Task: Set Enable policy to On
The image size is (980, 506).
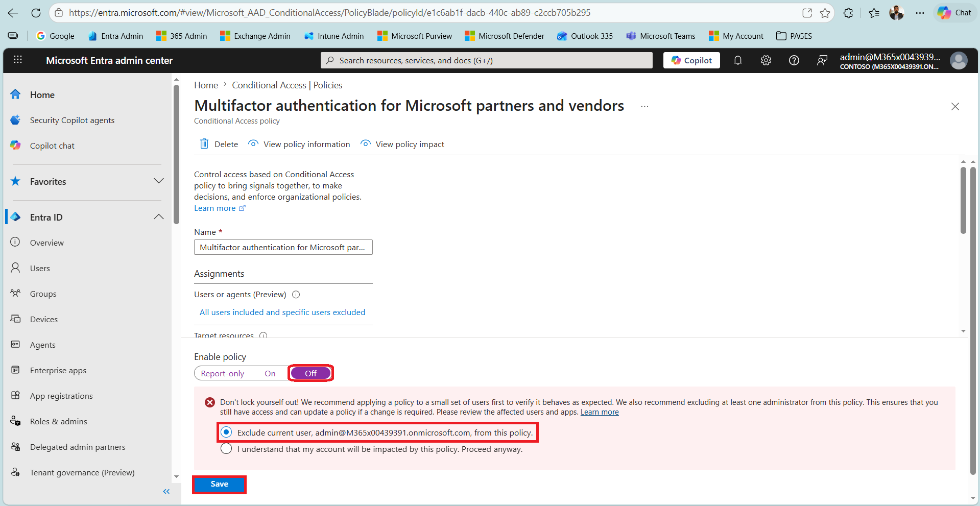Action: click(270, 374)
